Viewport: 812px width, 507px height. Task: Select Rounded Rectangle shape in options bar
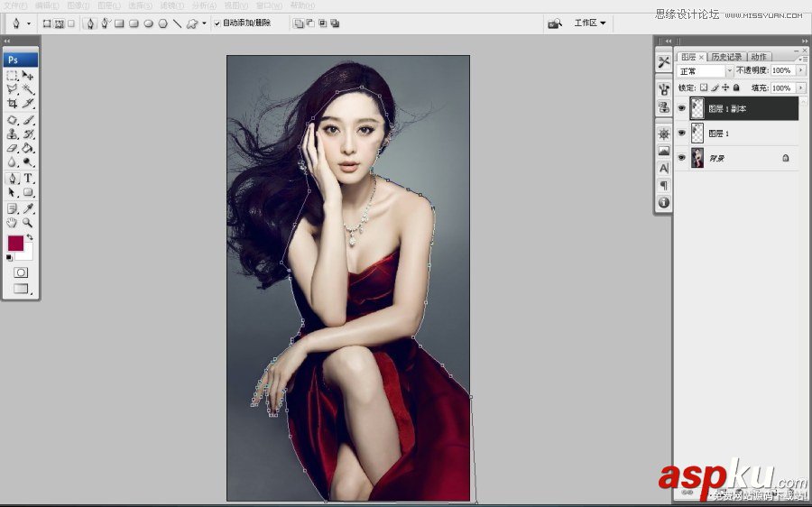click(134, 23)
